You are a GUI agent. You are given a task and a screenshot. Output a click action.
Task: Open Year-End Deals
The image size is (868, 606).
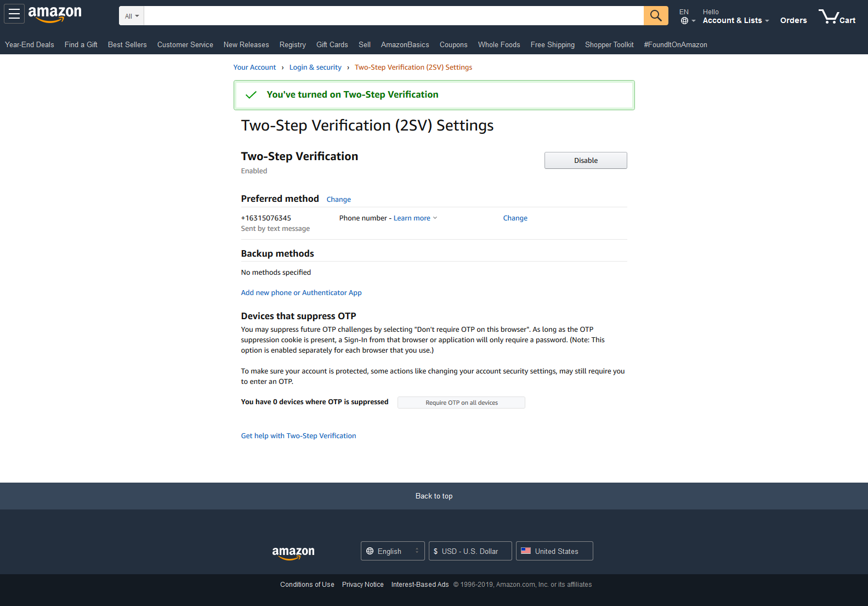[30, 45]
